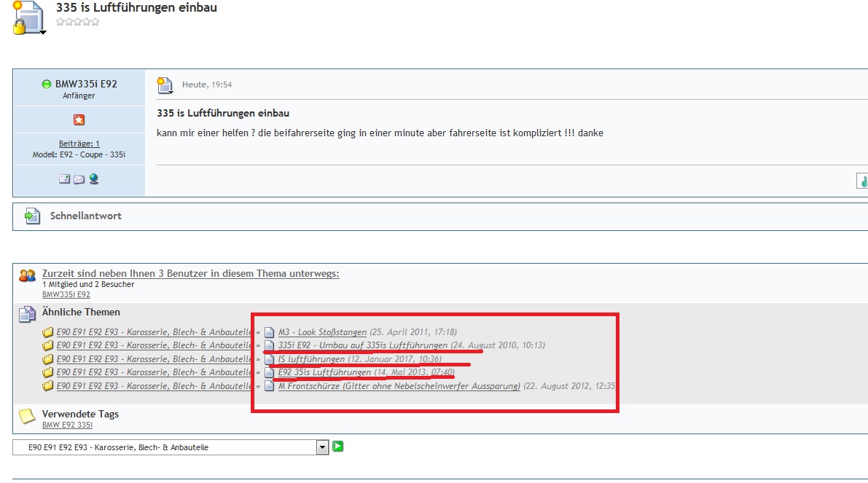Open the BMW E92 335i tag link

point(67,425)
